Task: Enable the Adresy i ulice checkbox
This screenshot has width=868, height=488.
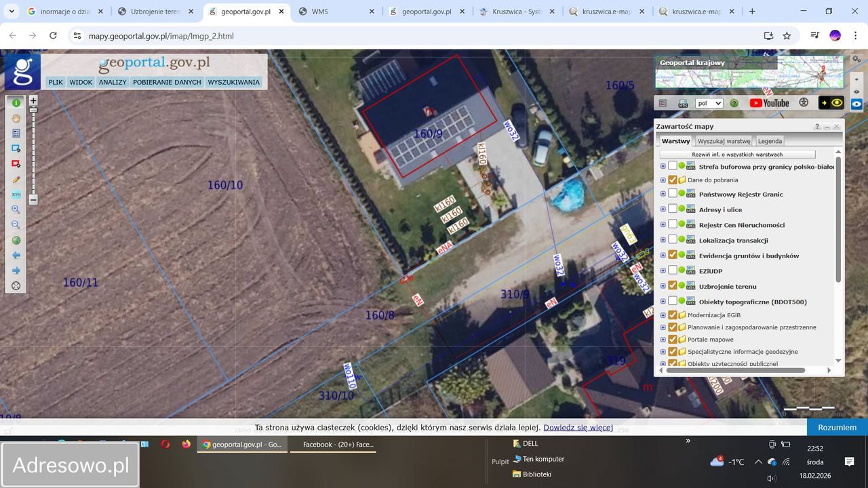Action: point(673,209)
